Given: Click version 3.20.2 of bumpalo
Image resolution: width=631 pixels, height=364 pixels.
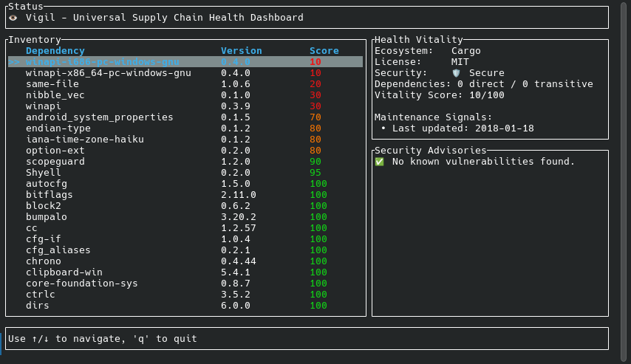Looking at the screenshot, I should pyautogui.click(x=239, y=217).
